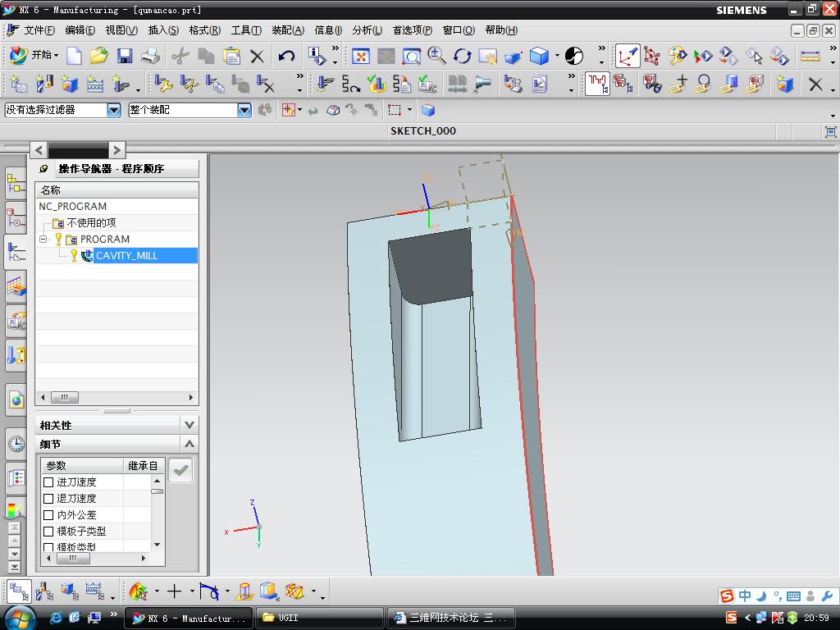This screenshot has height=630, width=840.
Task: Click the Measure distance ruler icon
Action: coord(810,56)
